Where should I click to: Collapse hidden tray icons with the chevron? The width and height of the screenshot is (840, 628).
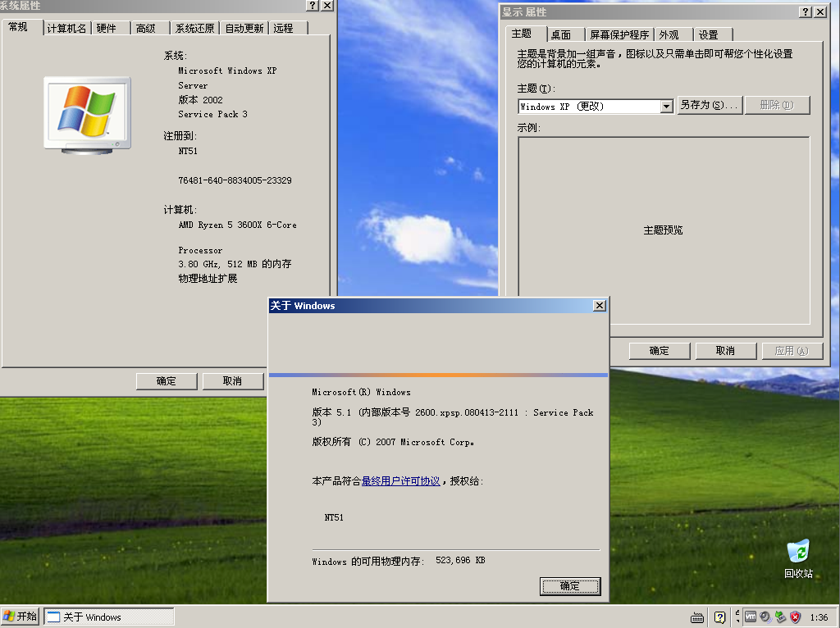(x=737, y=617)
